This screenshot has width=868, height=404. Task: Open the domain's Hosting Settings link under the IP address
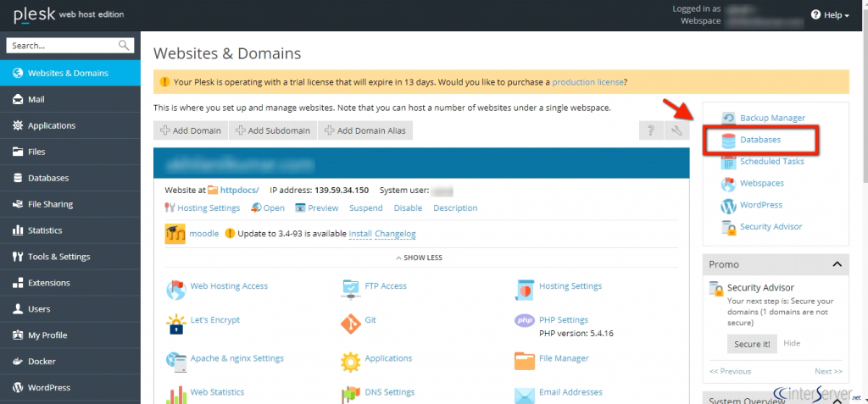(209, 208)
